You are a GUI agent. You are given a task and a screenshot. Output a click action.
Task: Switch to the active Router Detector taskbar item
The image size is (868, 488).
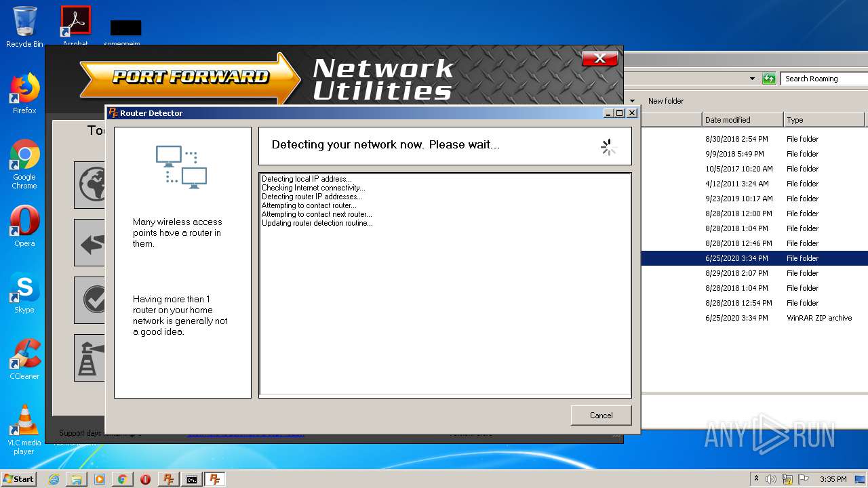click(x=215, y=479)
